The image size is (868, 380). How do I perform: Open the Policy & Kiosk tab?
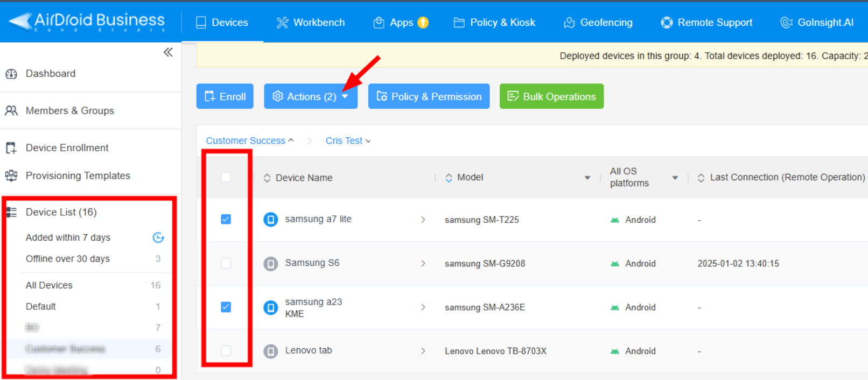(494, 23)
